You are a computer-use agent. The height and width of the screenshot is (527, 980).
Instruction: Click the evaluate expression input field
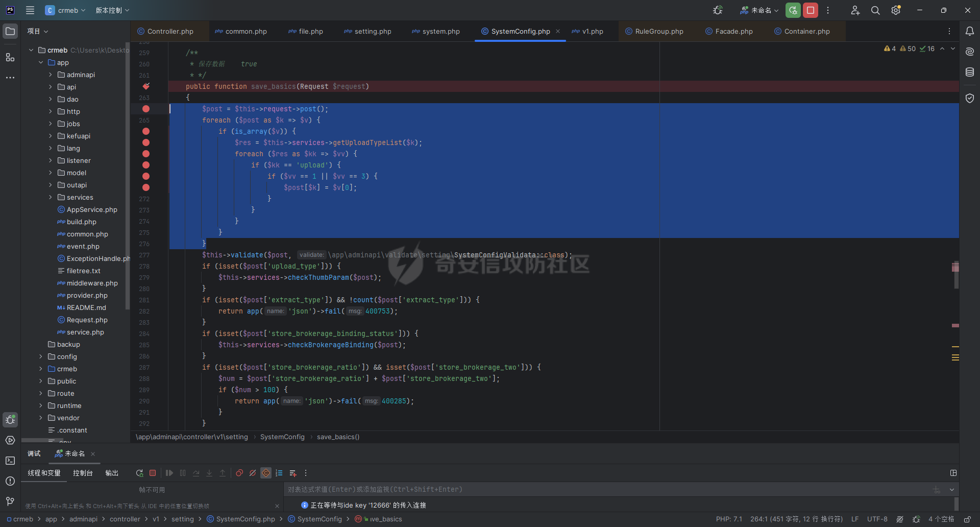(607, 489)
